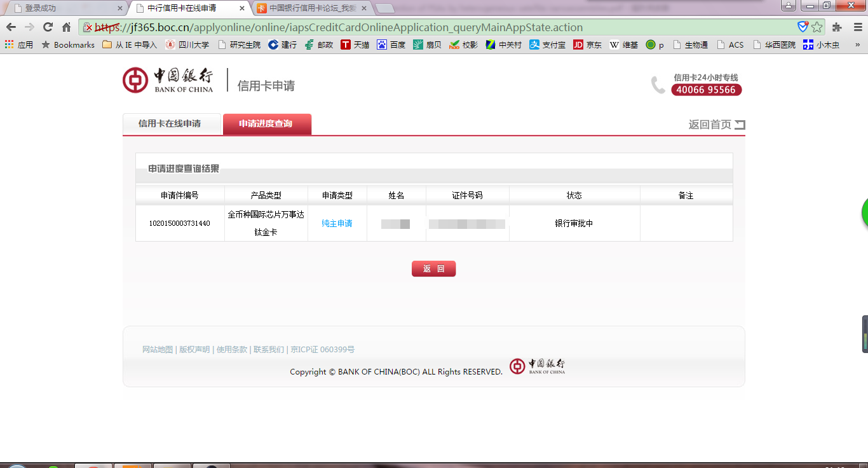Click the red 返回 button
The width and height of the screenshot is (868, 468).
click(x=434, y=268)
